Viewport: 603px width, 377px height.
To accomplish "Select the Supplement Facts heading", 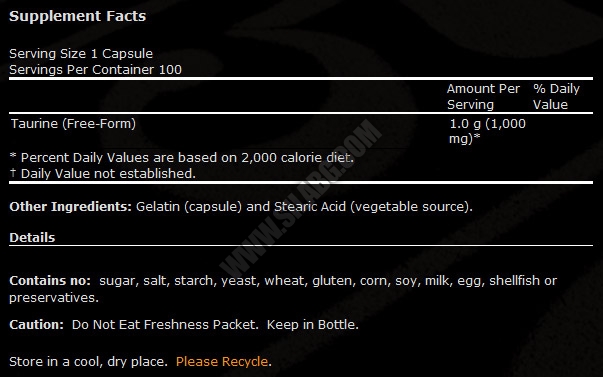I will click(x=78, y=16).
